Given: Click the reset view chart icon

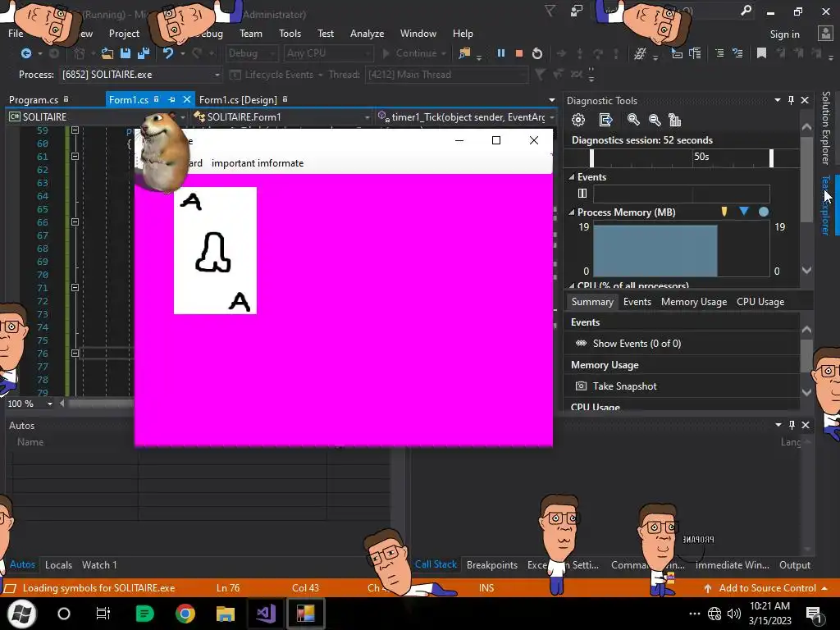Looking at the screenshot, I should pyautogui.click(x=675, y=120).
